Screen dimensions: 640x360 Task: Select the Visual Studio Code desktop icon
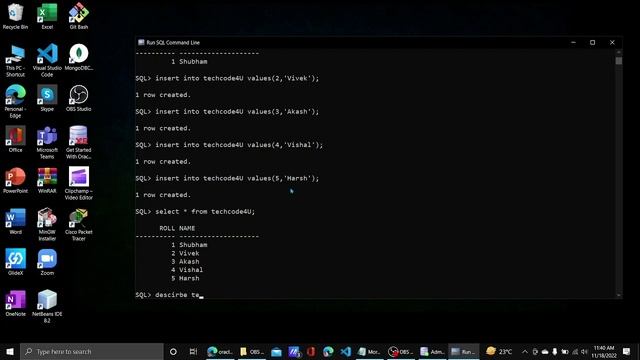pos(47,60)
